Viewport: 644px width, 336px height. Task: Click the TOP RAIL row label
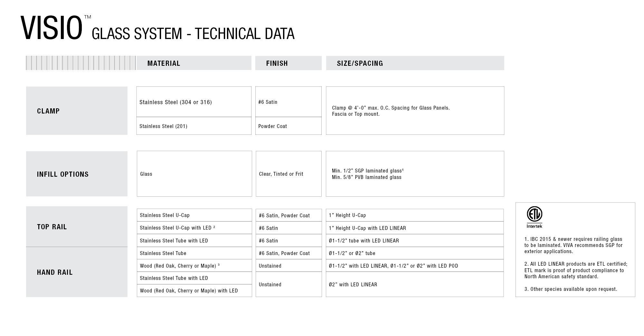pyautogui.click(x=52, y=227)
